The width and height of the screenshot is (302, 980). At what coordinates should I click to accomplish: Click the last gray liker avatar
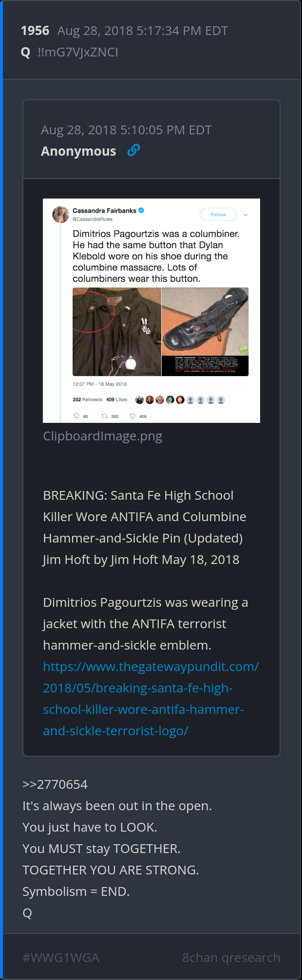tap(221, 400)
